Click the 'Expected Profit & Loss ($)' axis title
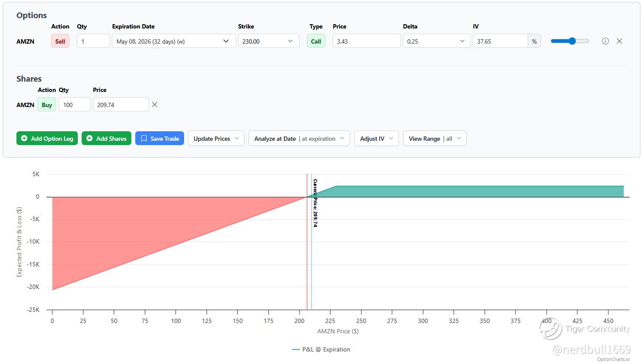The image size is (643, 364). point(19,242)
